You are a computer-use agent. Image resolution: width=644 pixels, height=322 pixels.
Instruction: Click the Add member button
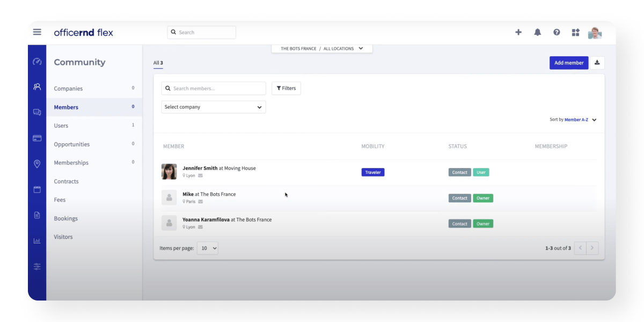(x=569, y=62)
